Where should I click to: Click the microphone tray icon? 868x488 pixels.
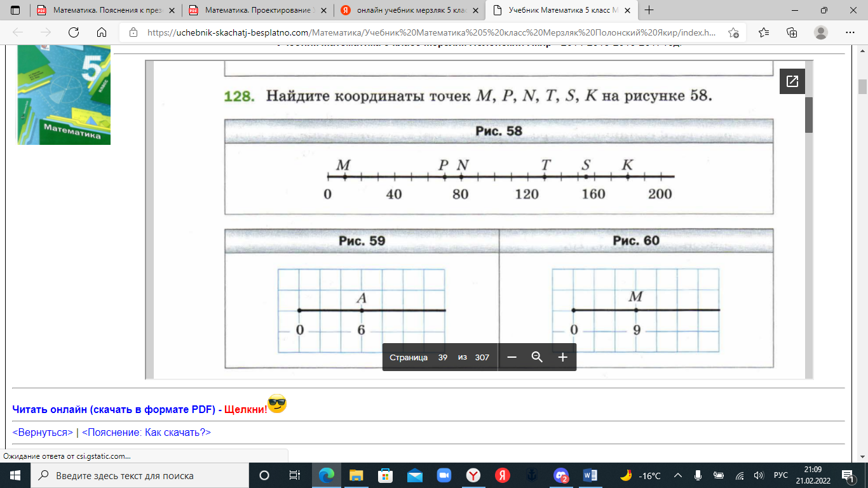tap(698, 475)
